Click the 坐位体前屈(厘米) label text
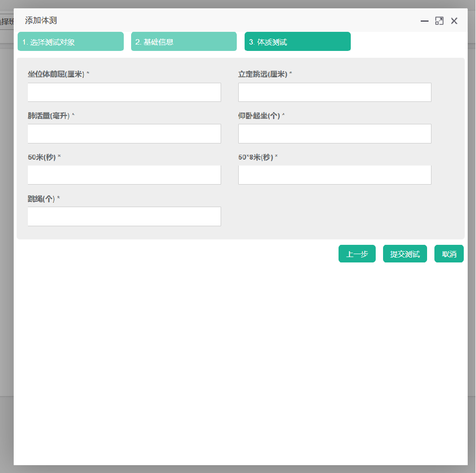Image resolution: width=476 pixels, height=473 pixels. click(56, 74)
